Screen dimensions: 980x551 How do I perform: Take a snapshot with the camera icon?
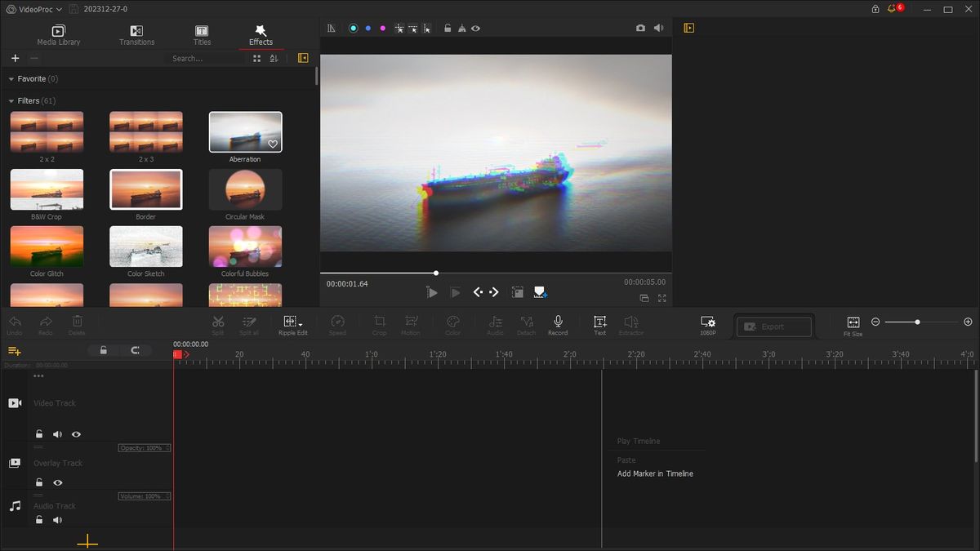click(x=640, y=28)
